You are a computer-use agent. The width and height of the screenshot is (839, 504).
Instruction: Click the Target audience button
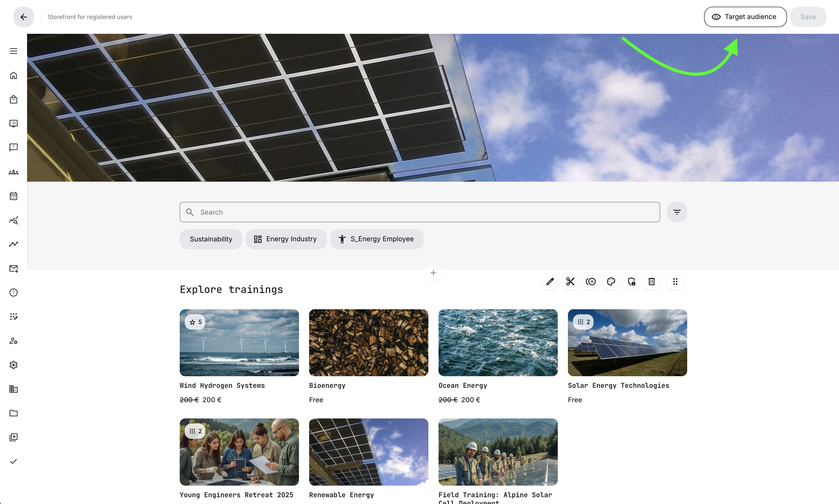pos(745,17)
